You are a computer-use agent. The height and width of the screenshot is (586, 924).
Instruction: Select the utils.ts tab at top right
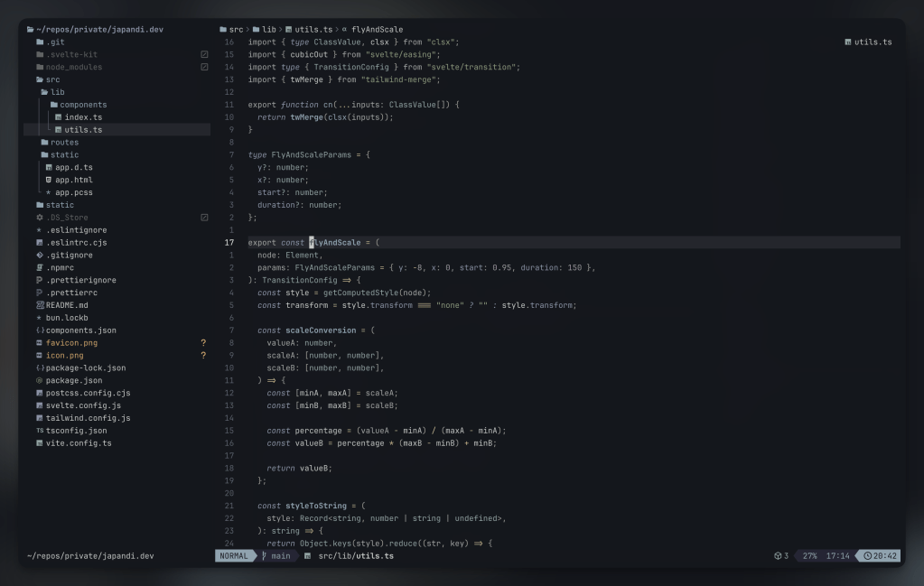tap(868, 42)
